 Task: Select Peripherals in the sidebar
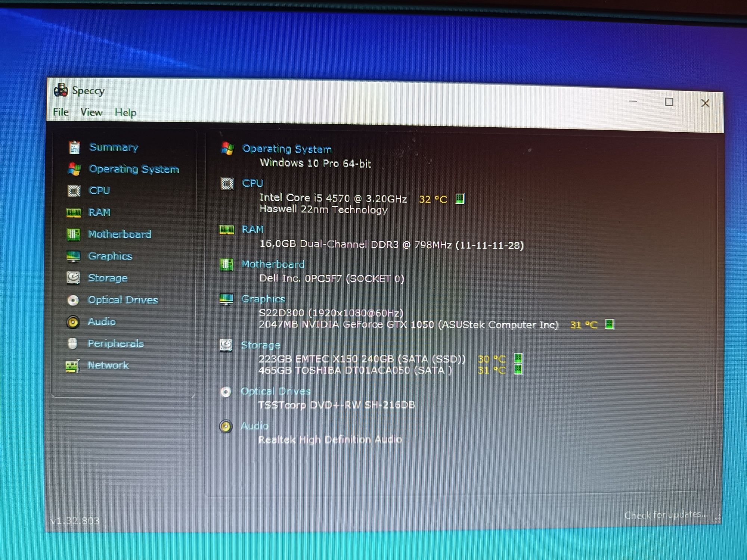[x=116, y=343]
